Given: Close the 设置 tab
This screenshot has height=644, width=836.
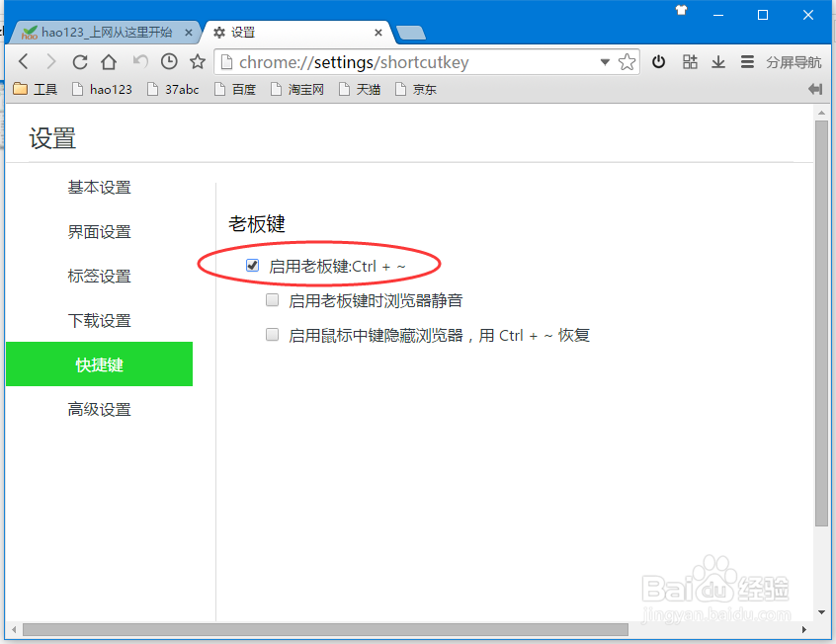Looking at the screenshot, I should 378,33.
